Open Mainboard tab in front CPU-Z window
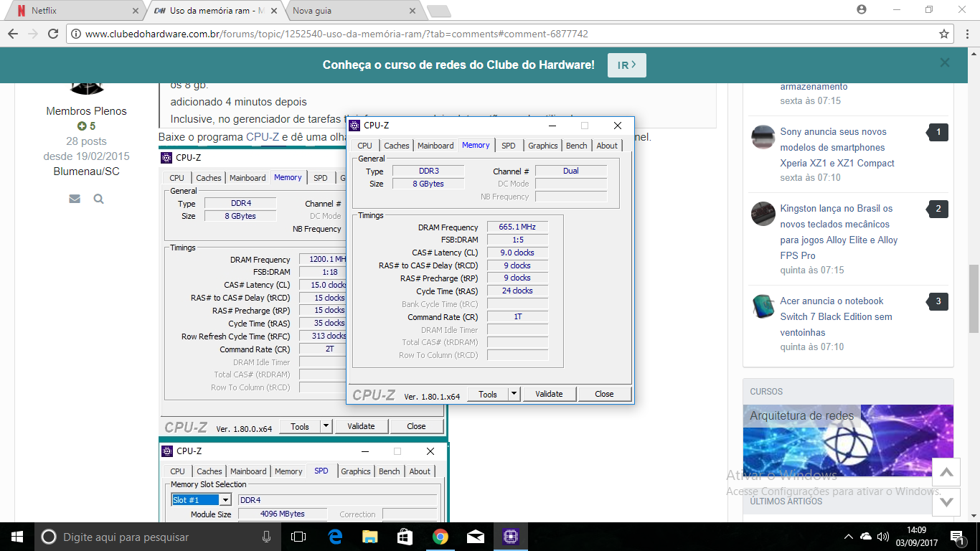 coord(435,146)
